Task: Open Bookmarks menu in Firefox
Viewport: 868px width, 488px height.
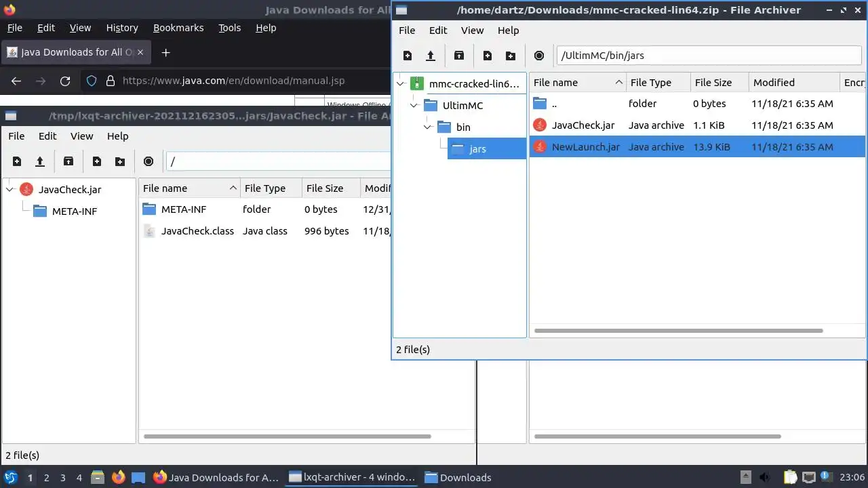Action: 178,28
